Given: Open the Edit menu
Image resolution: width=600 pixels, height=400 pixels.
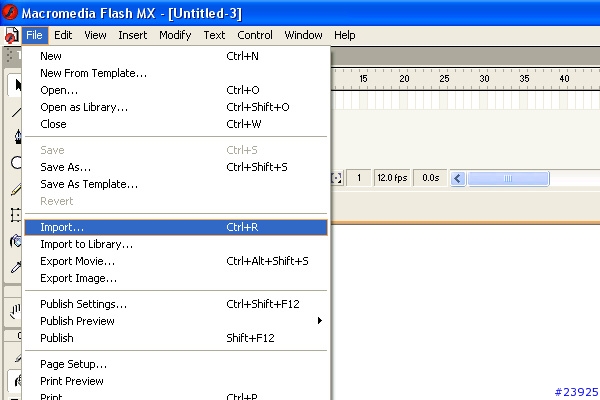Looking at the screenshot, I should 63,35.
